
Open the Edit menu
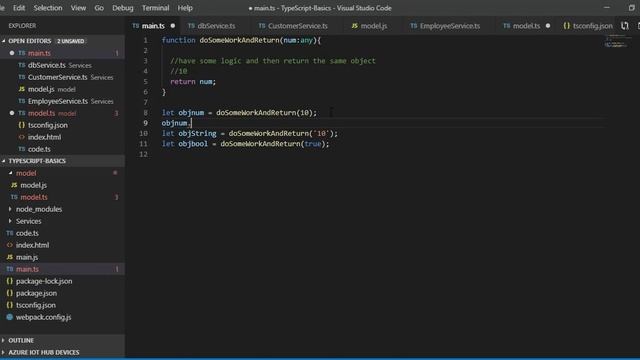point(19,8)
